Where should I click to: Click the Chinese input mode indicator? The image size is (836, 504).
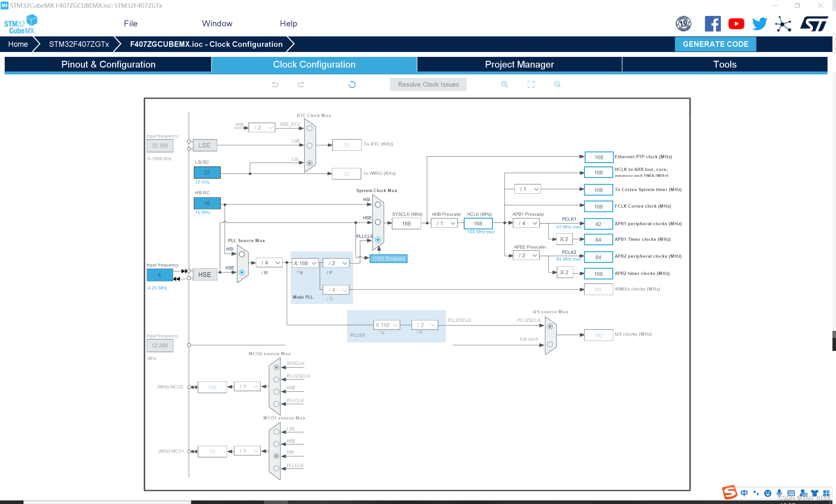(744, 493)
